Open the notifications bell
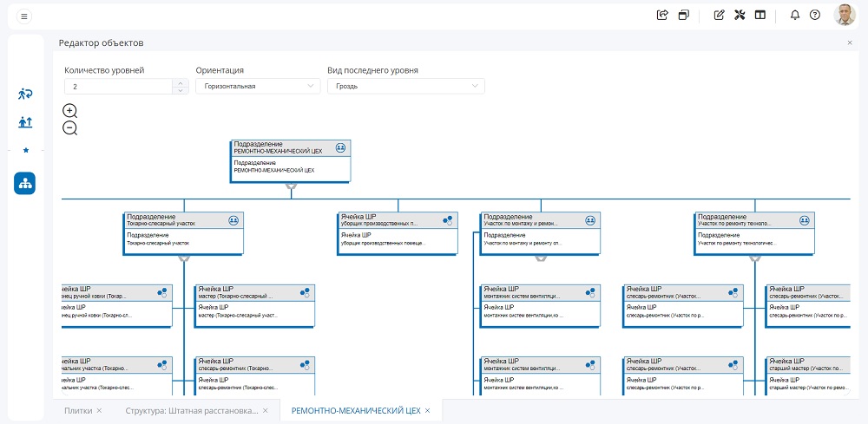This screenshot has height=424, width=868. tap(795, 15)
